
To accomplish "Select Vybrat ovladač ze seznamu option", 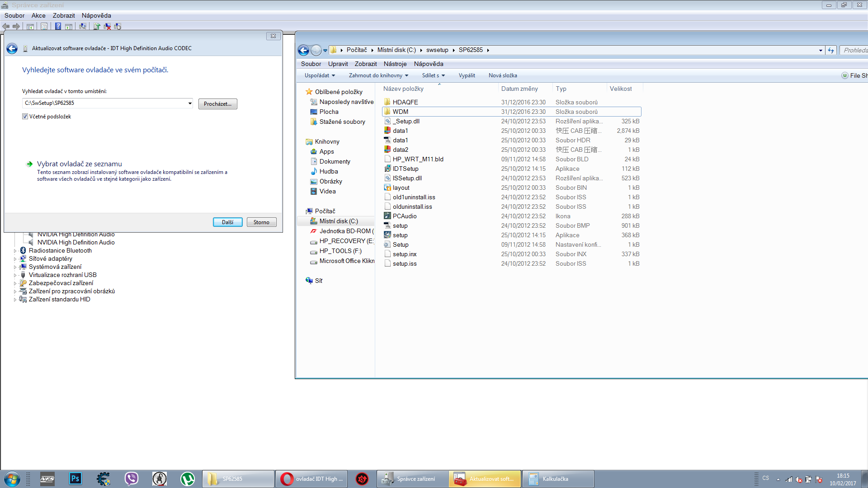I will (80, 164).
